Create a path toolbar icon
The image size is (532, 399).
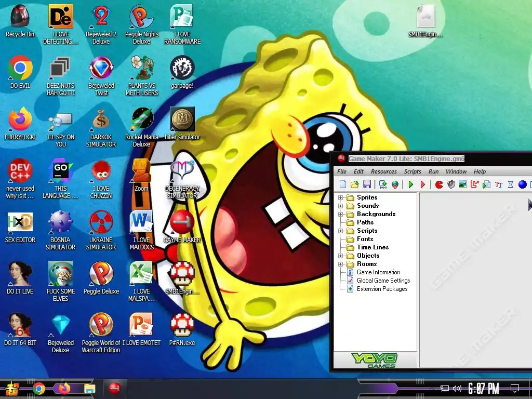(475, 184)
